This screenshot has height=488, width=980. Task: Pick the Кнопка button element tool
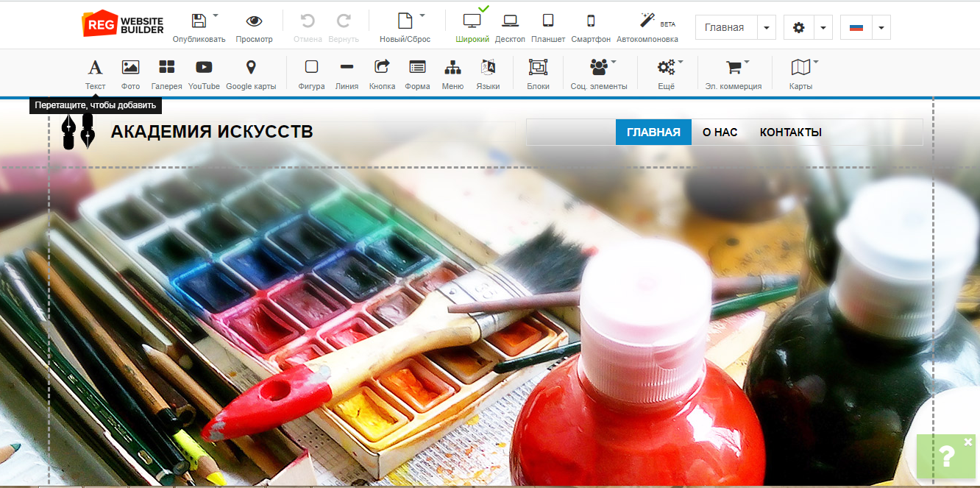(x=382, y=68)
